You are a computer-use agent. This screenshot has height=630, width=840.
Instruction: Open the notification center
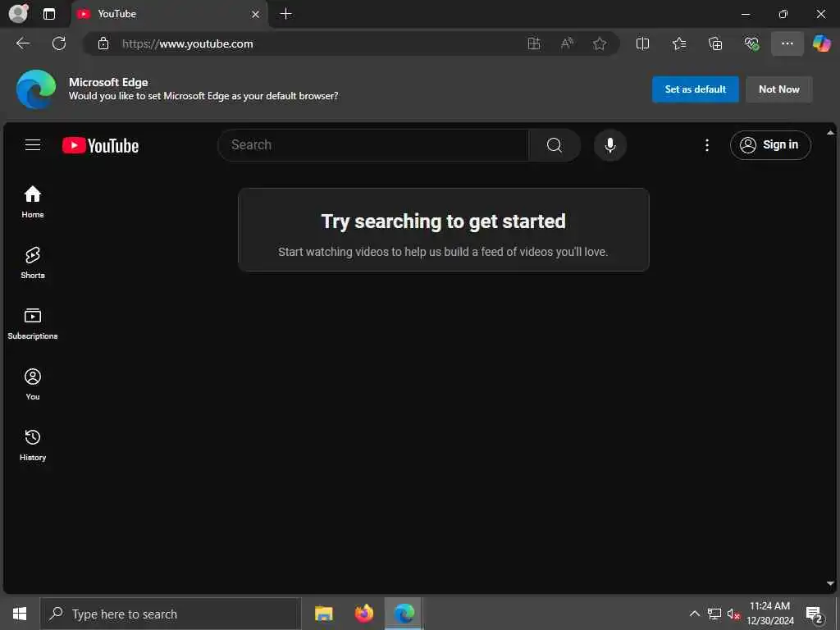[815, 614]
